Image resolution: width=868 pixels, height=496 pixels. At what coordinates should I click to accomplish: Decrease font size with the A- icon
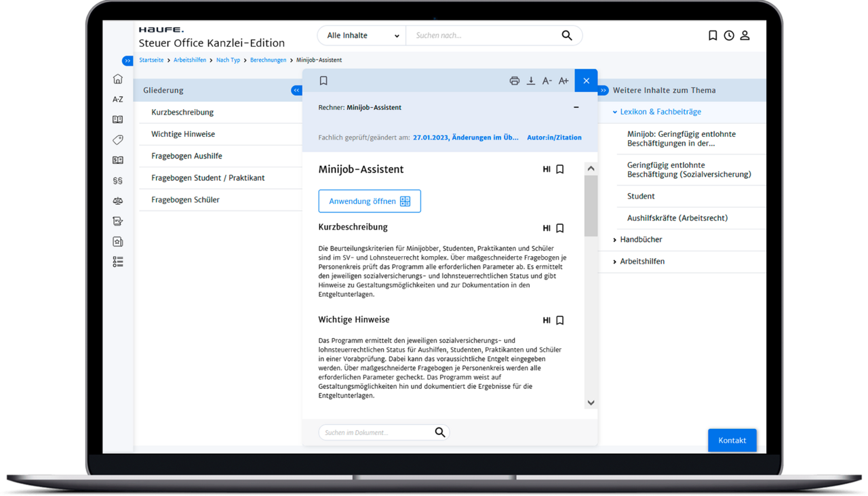click(547, 80)
